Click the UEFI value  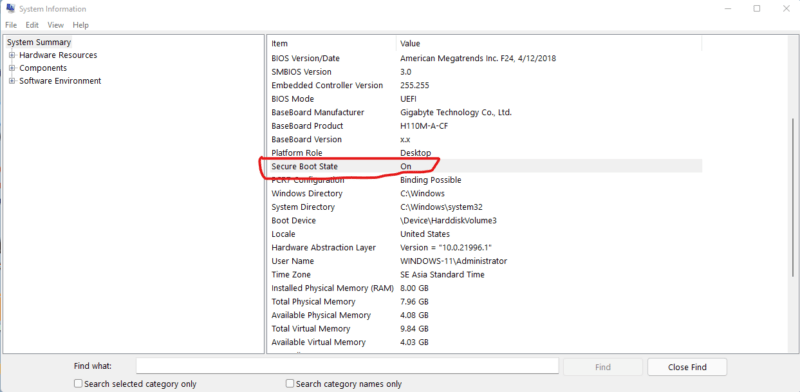click(409, 99)
